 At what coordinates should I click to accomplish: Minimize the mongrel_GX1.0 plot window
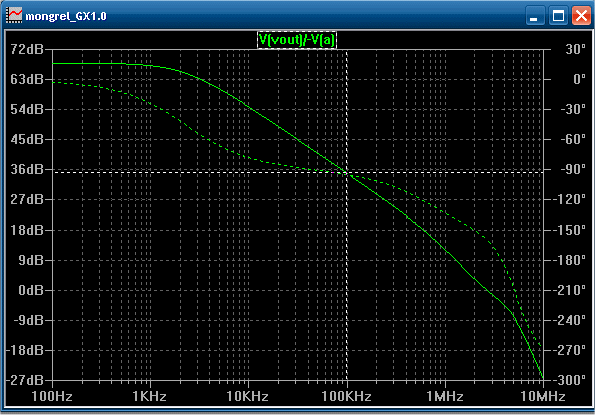pyautogui.click(x=535, y=16)
